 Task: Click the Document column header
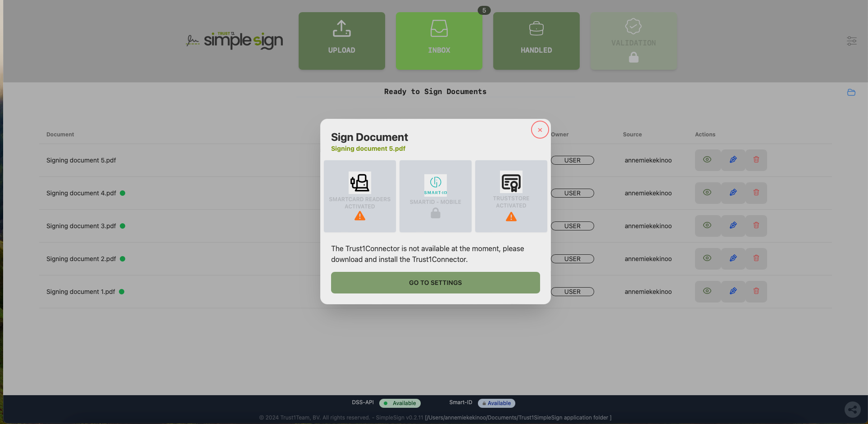click(x=60, y=135)
